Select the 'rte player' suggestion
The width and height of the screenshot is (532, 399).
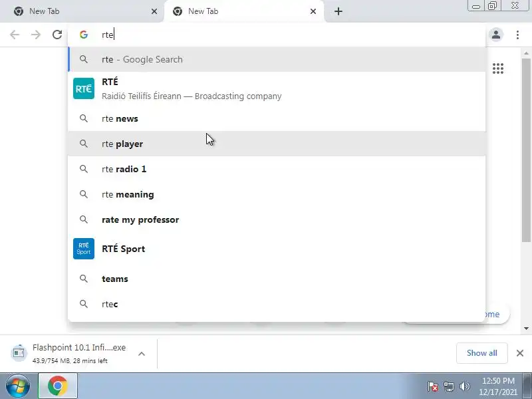pos(277,144)
